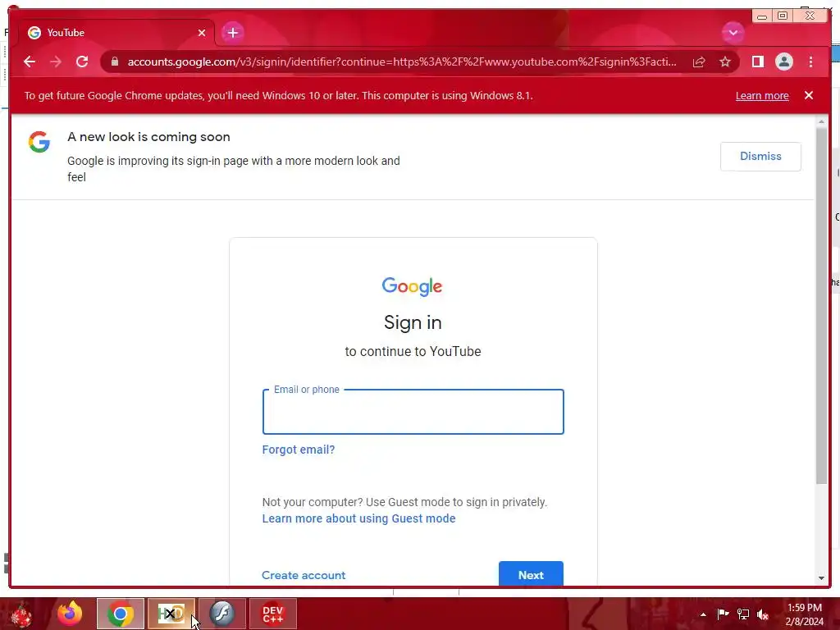Launch Dev-C++ from the taskbar
The height and width of the screenshot is (630, 840).
click(x=272, y=614)
